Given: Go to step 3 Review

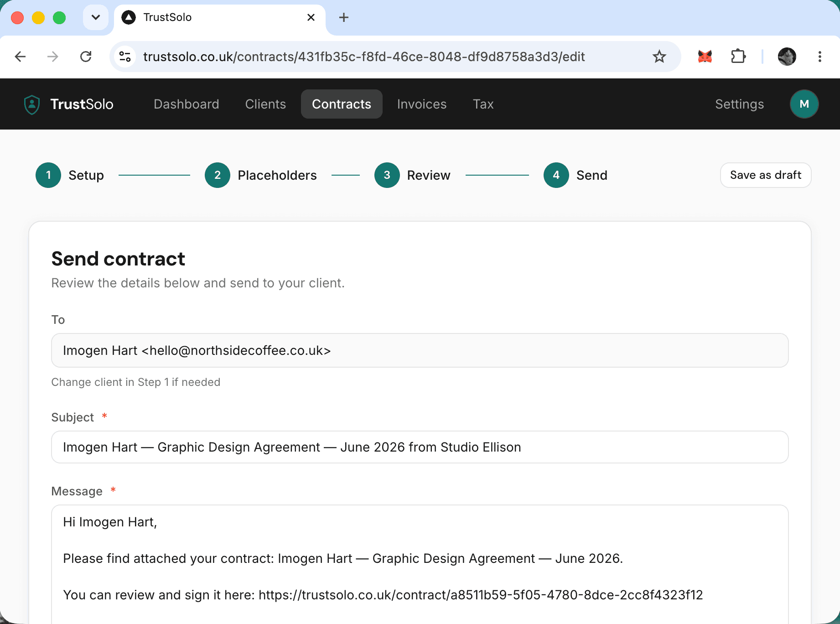Looking at the screenshot, I should [412, 175].
